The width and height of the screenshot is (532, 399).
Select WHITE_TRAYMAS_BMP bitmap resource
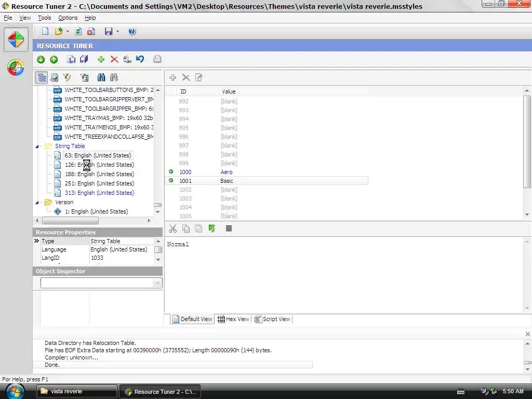coord(109,118)
